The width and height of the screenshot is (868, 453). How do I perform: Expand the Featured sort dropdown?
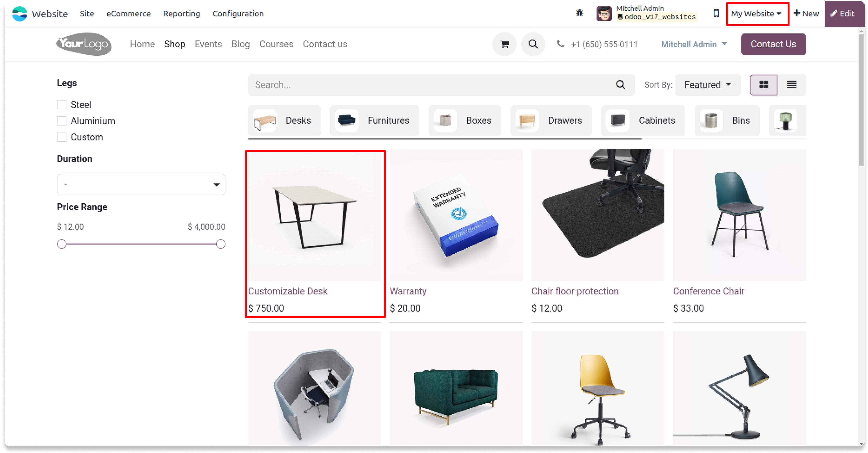pyautogui.click(x=707, y=85)
